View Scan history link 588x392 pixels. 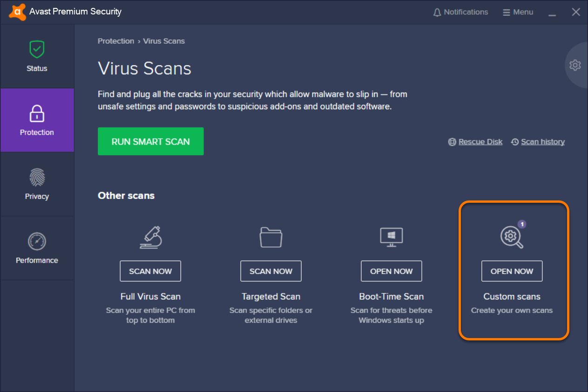click(538, 142)
